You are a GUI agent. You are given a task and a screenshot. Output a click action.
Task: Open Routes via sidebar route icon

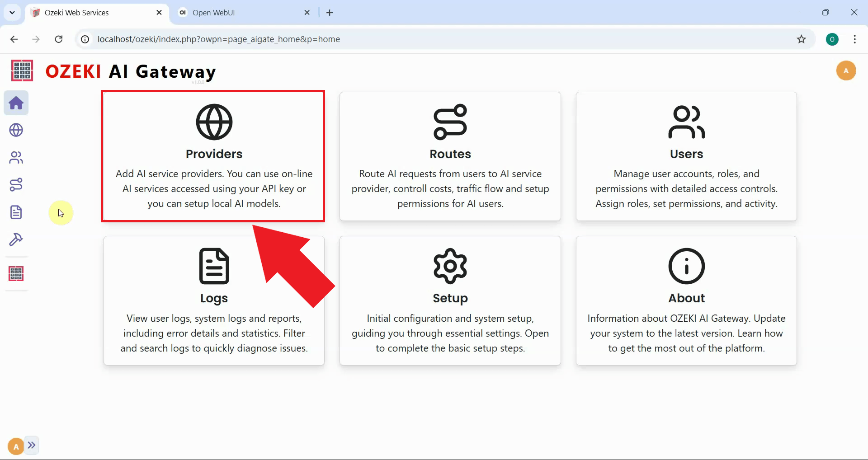click(x=16, y=184)
